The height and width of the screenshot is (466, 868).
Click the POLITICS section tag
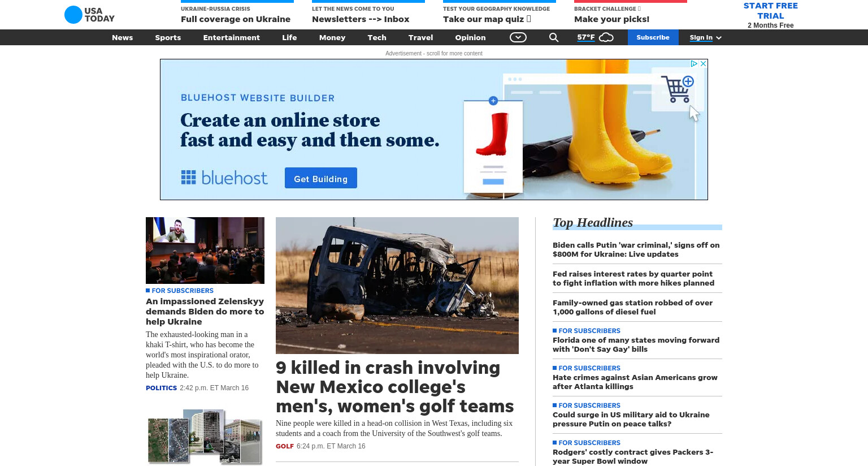tap(161, 388)
